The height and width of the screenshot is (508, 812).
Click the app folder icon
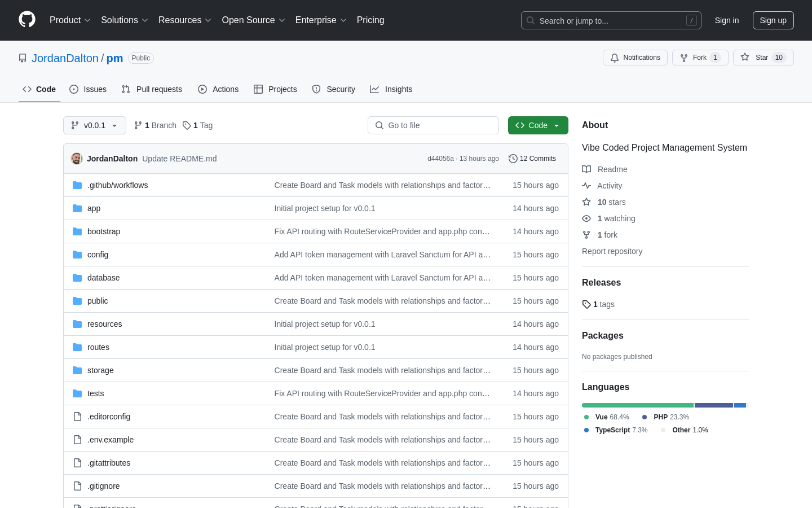77,208
